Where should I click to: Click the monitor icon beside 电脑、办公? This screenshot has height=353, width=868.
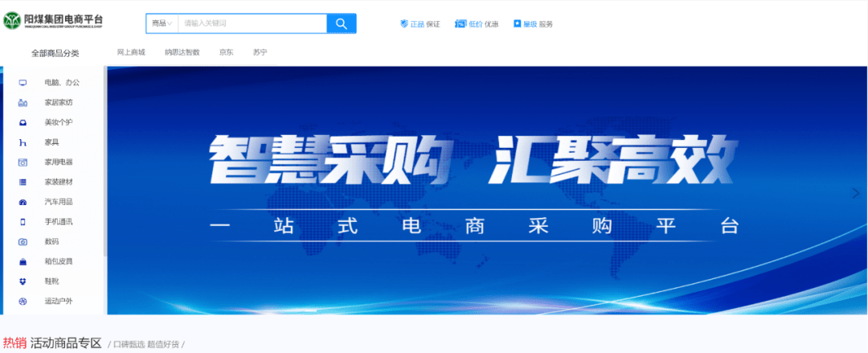(23, 83)
